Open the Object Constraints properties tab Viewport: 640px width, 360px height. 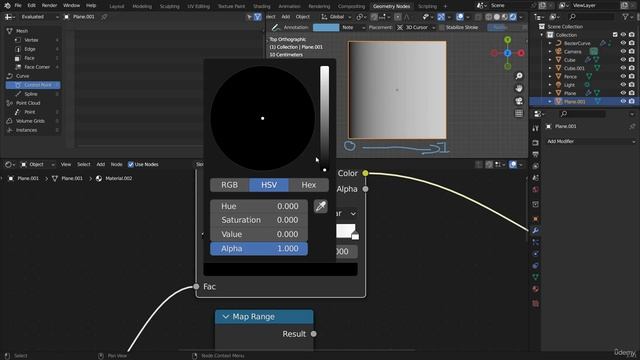535,266
